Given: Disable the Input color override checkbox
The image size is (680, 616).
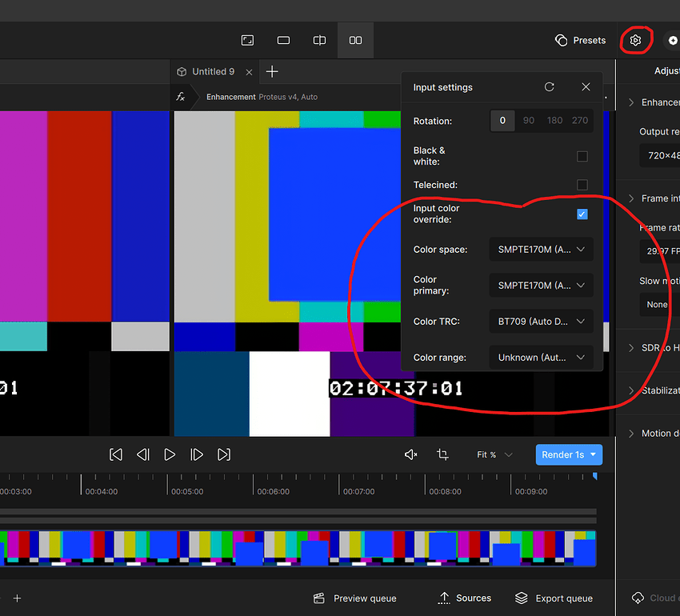Looking at the screenshot, I should click(x=582, y=214).
